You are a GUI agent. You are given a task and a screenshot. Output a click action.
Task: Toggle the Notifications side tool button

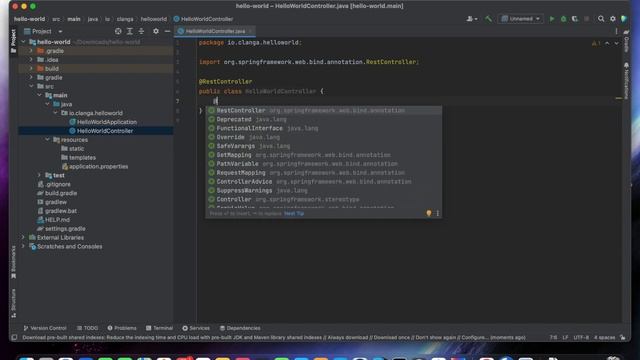click(626, 81)
